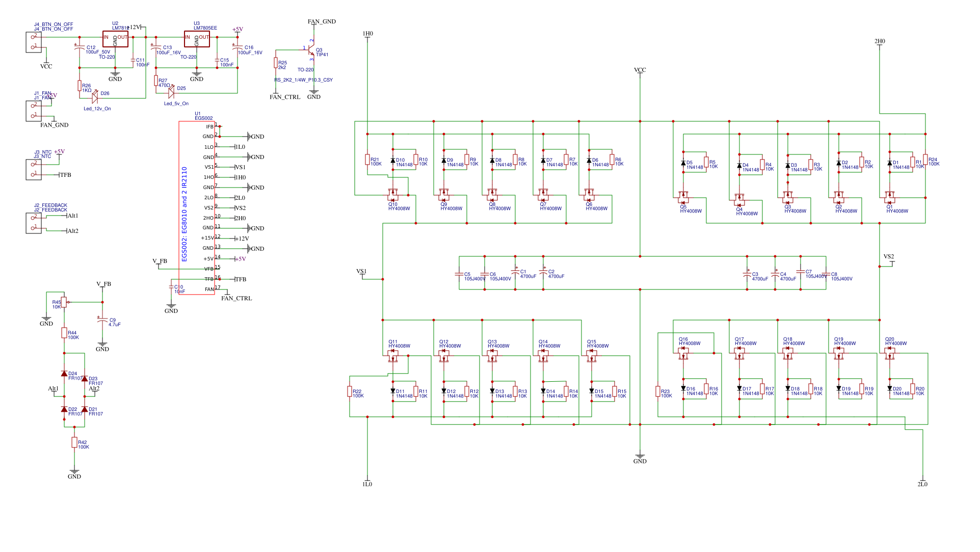The height and width of the screenshot is (552, 980).
Task: Select the U3 LM7805EE regulator symbol
Action: [197, 39]
